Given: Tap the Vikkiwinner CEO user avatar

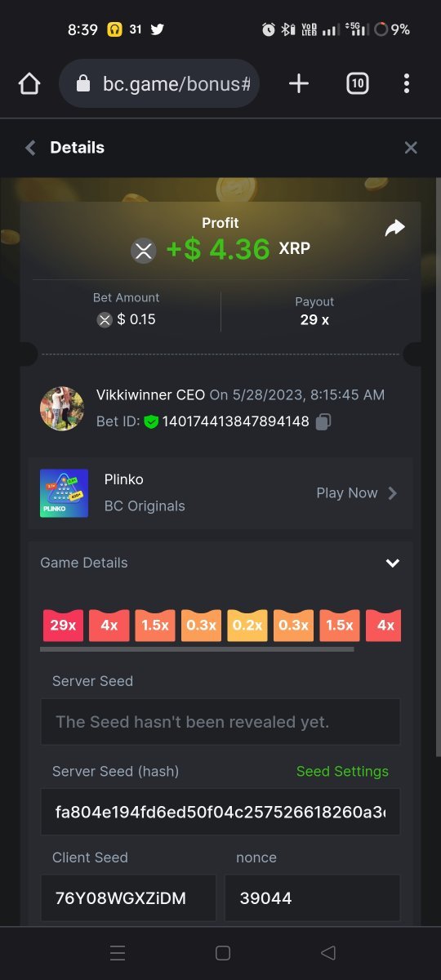Looking at the screenshot, I should (62, 408).
